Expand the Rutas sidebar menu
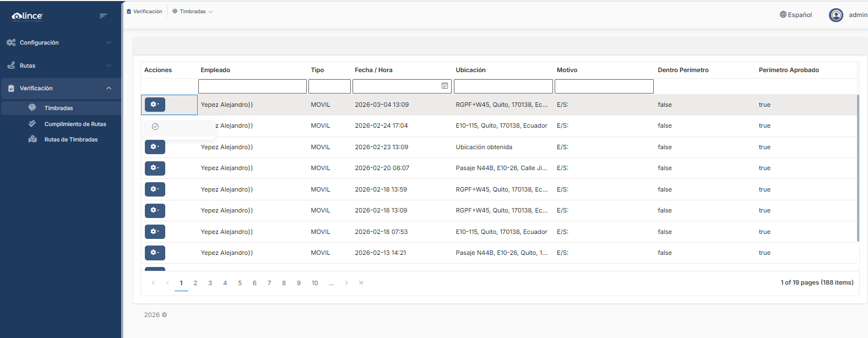The image size is (868, 338). point(61,66)
